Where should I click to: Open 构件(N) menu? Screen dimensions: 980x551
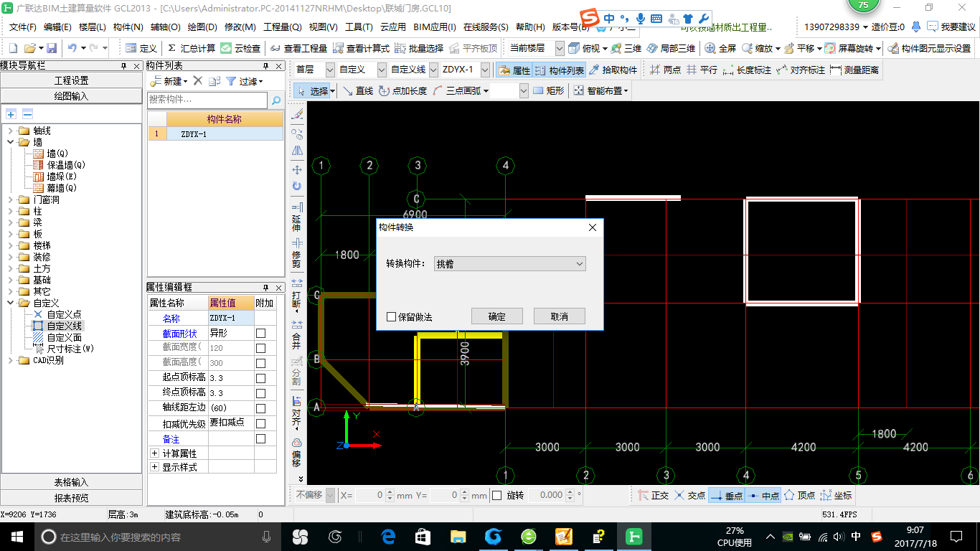(x=128, y=27)
